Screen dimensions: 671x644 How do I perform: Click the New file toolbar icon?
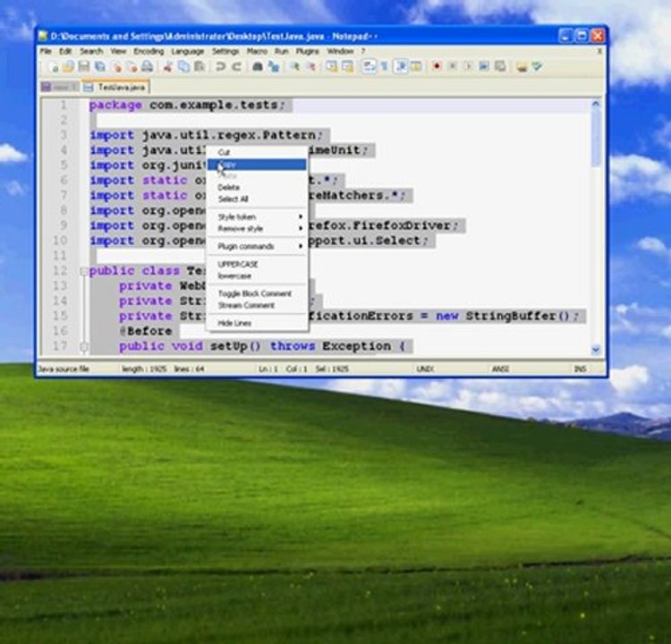click(53, 67)
